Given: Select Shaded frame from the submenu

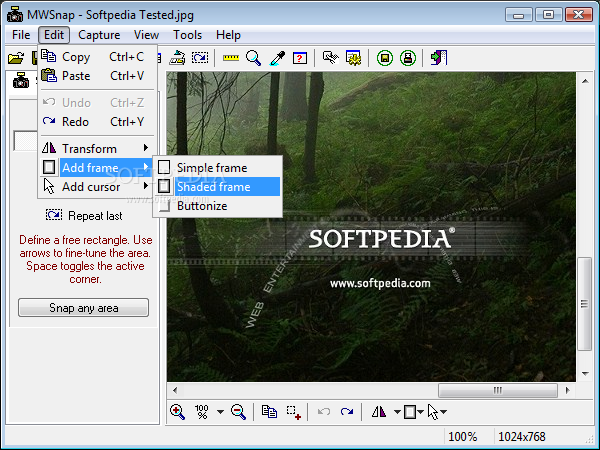Looking at the screenshot, I should point(218,187).
